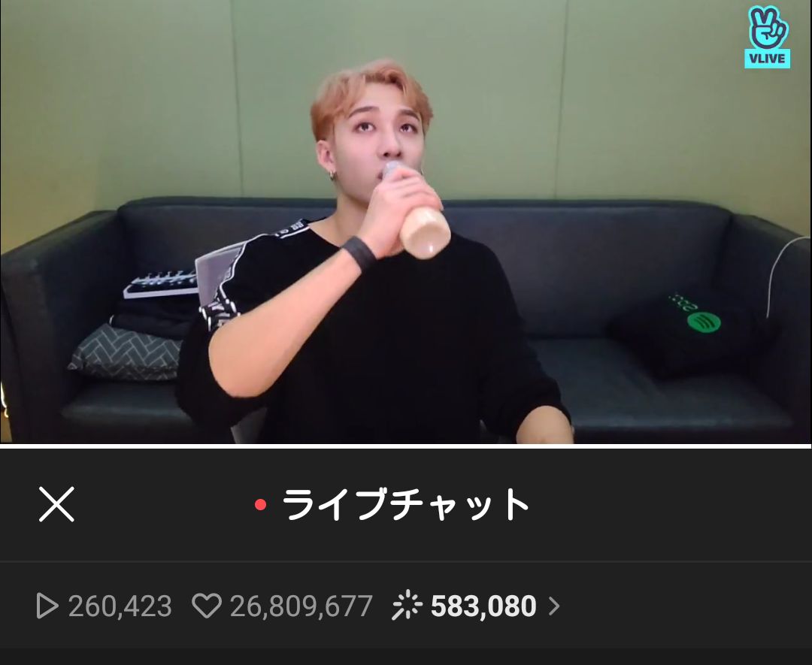Expand details via chevron after 583,080
812x665 pixels.
coord(554,606)
